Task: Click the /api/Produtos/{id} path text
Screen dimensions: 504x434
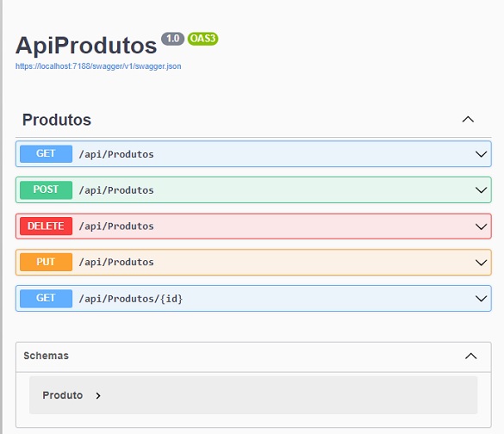Action: click(131, 299)
